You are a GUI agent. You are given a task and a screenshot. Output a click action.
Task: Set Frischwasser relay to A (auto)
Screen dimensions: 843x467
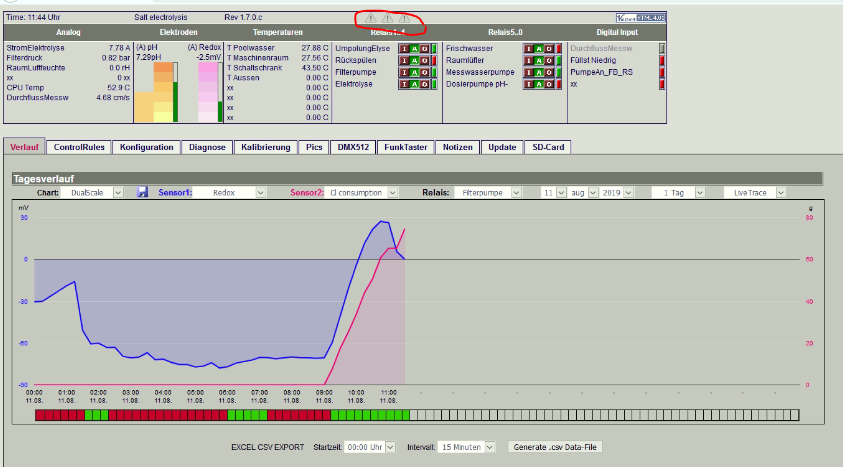539,48
